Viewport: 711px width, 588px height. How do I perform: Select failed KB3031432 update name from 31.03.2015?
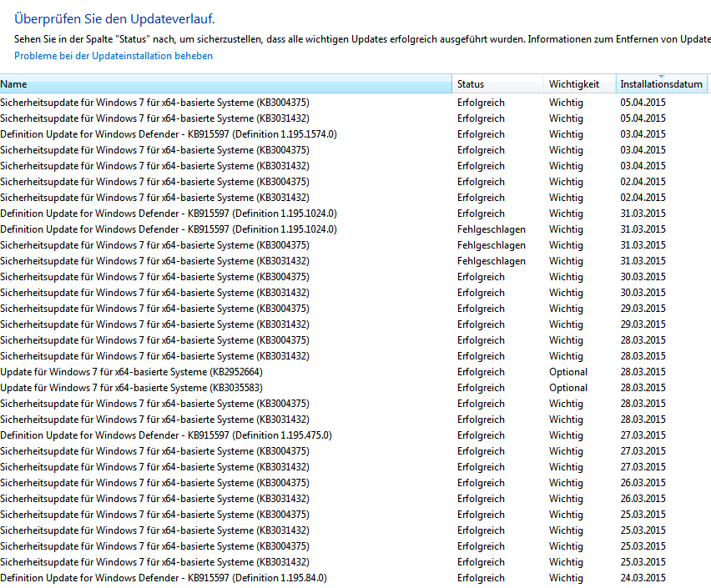coord(154,261)
